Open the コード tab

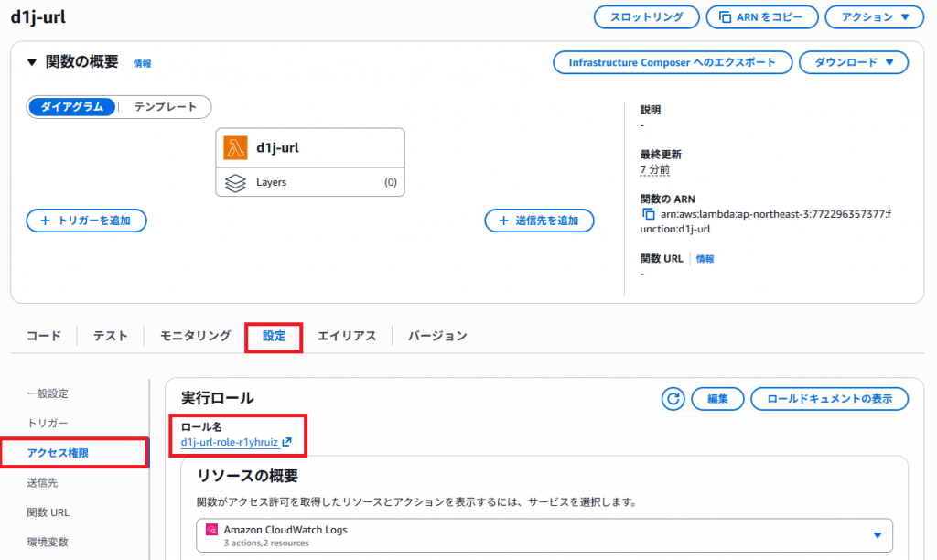pyautogui.click(x=44, y=336)
